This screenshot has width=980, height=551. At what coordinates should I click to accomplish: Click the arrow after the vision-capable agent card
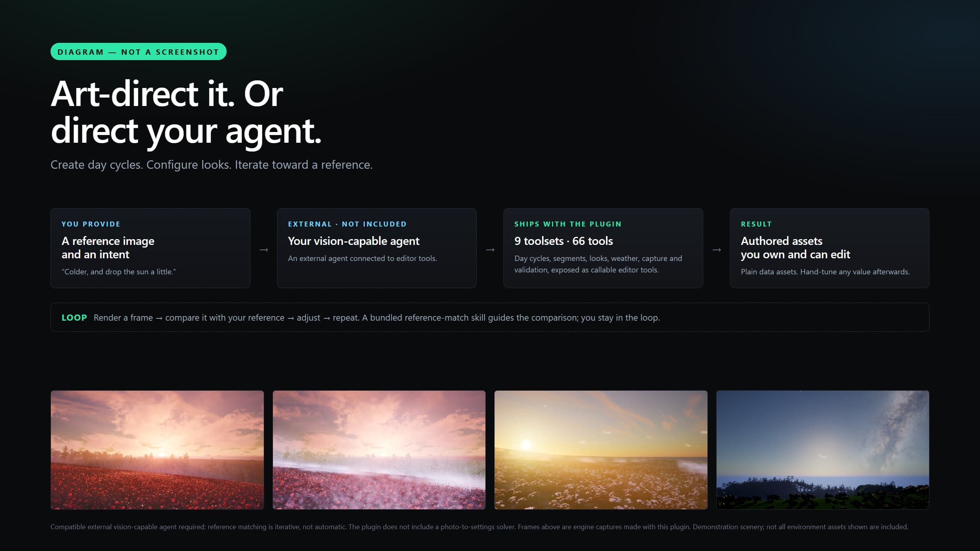point(490,250)
